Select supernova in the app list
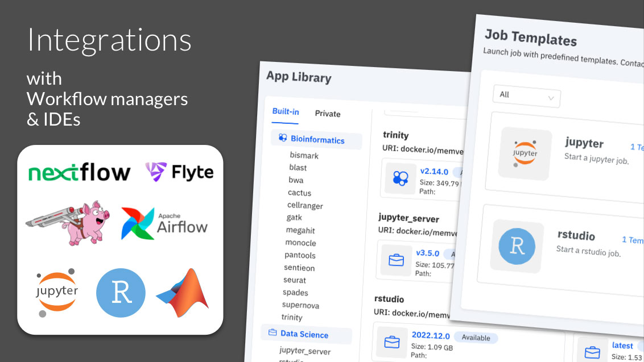The width and height of the screenshot is (644, 362). (x=300, y=305)
